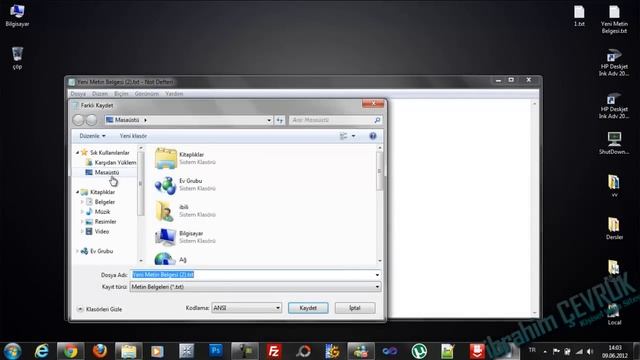Screen dimensions: 640x360
Task: Open the Windows Start button
Action: pos(12,351)
